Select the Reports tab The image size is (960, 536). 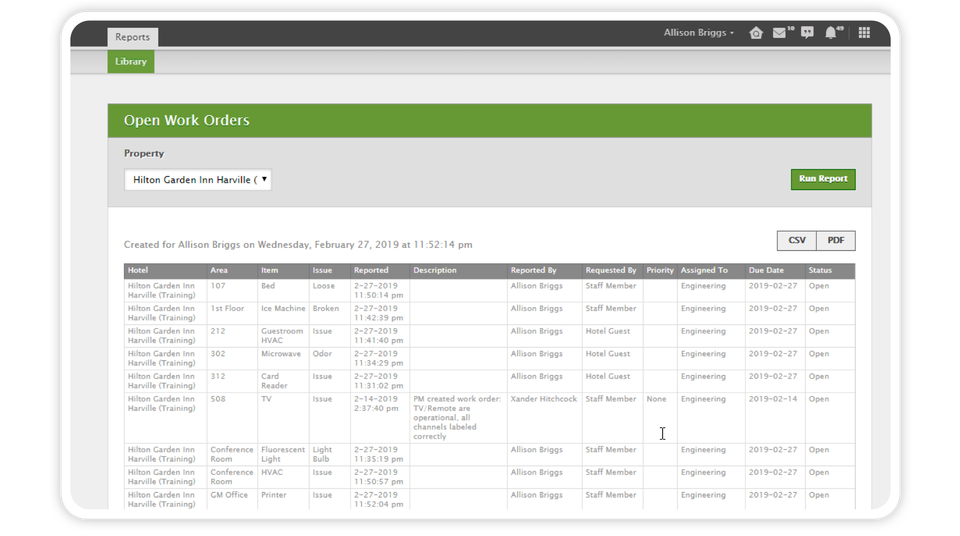click(x=132, y=37)
